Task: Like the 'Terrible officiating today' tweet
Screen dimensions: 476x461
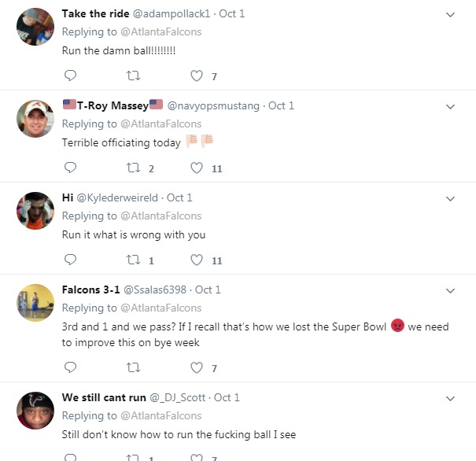Action: pyautogui.click(x=197, y=168)
